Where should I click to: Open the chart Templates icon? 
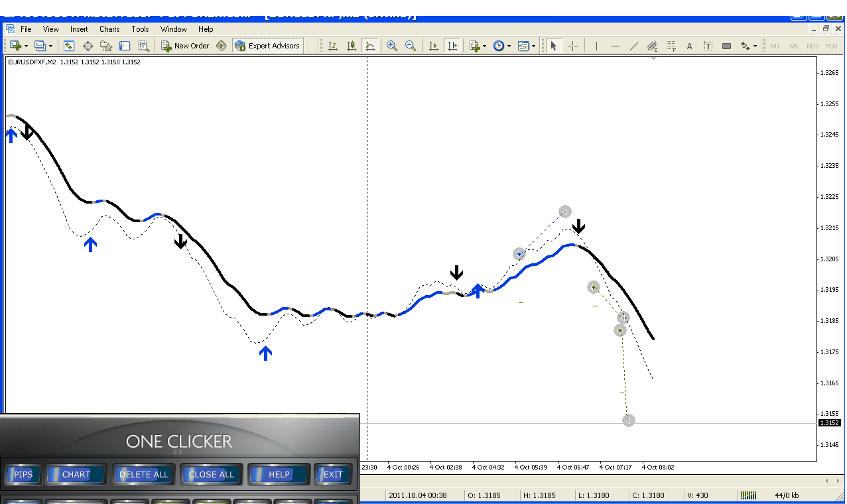pyautogui.click(x=523, y=46)
